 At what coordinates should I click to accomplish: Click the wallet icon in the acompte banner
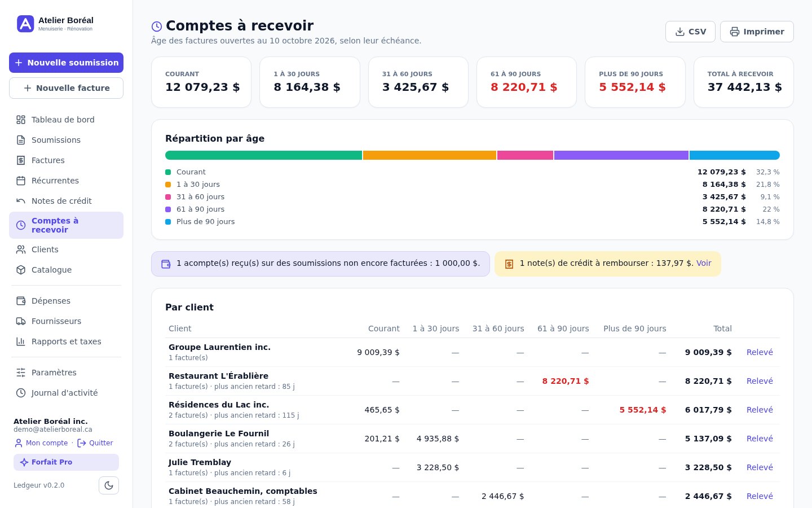[166, 264]
